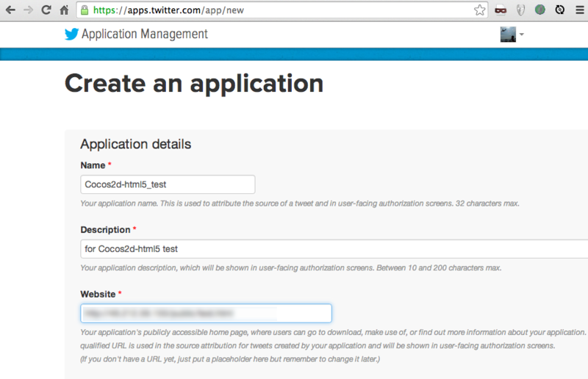Click the Description input field
Viewport: 588px width, 379px height.
334,249
